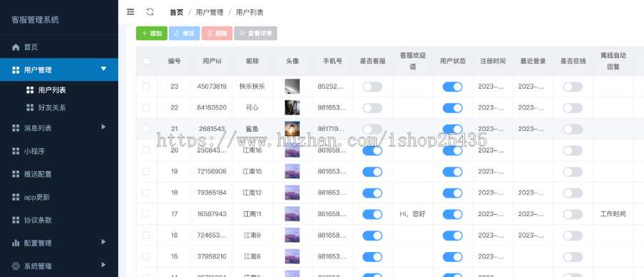Screen dimensions: 644x277
Task: Click the blue 修改 button
Action: point(185,34)
